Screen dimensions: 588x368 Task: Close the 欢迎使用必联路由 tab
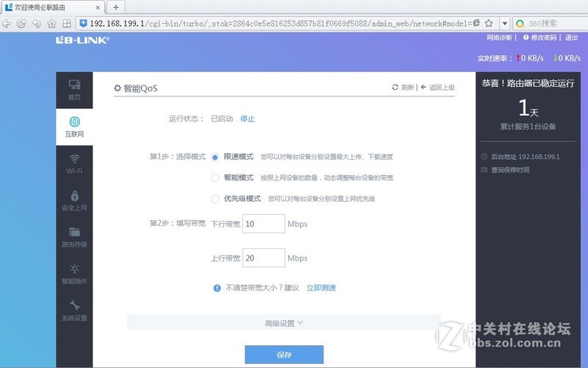click(x=98, y=7)
